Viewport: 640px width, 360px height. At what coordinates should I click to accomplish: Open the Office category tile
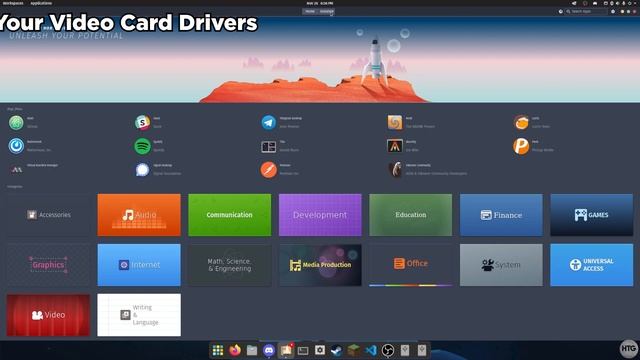411,265
